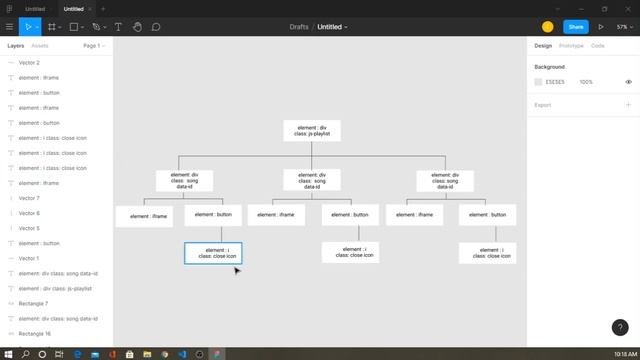Open File Explorer from taskbar
Viewport: 640px width, 360px height.
click(x=147, y=354)
